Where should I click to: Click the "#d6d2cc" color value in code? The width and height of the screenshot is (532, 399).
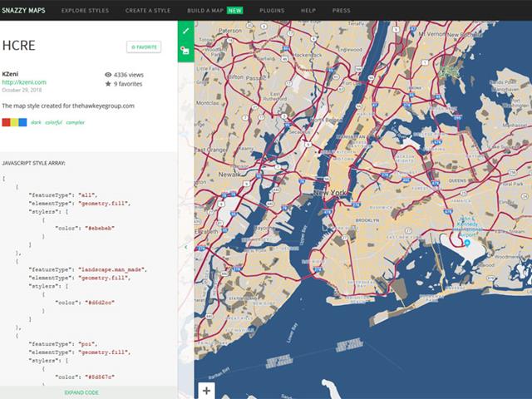tap(100, 303)
